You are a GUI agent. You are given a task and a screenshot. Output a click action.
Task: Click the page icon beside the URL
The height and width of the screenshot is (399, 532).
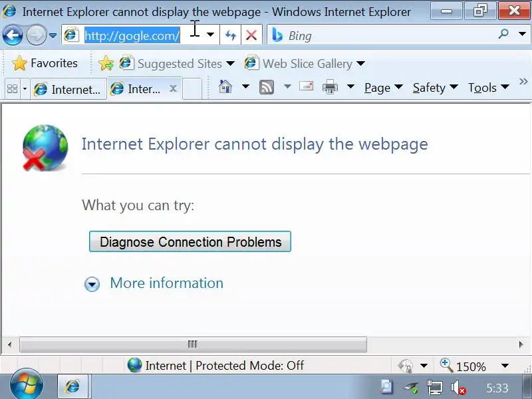click(71, 35)
